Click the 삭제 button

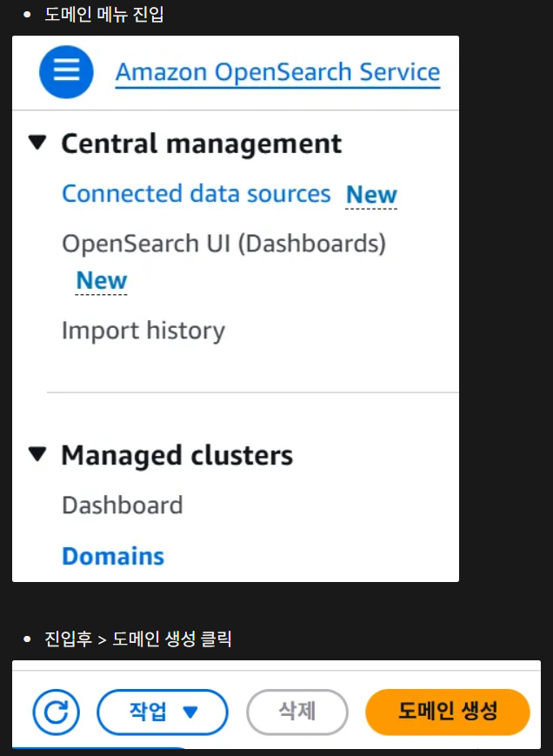click(297, 713)
